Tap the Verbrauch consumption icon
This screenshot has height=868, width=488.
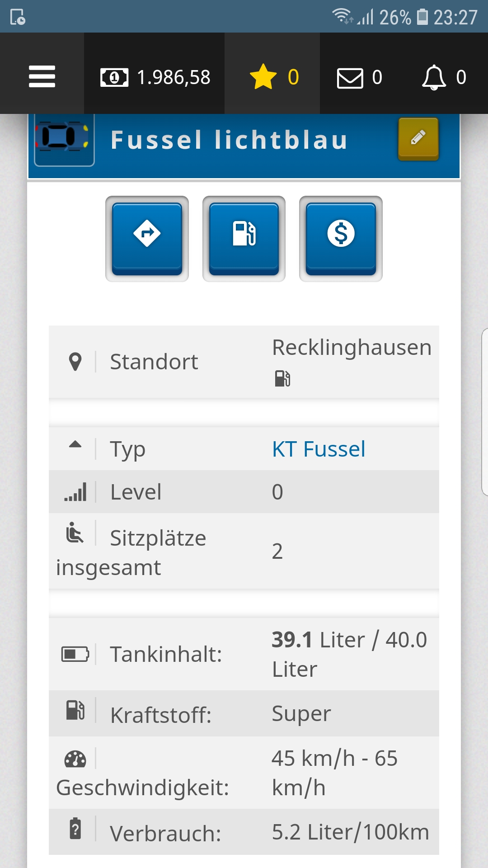click(75, 829)
